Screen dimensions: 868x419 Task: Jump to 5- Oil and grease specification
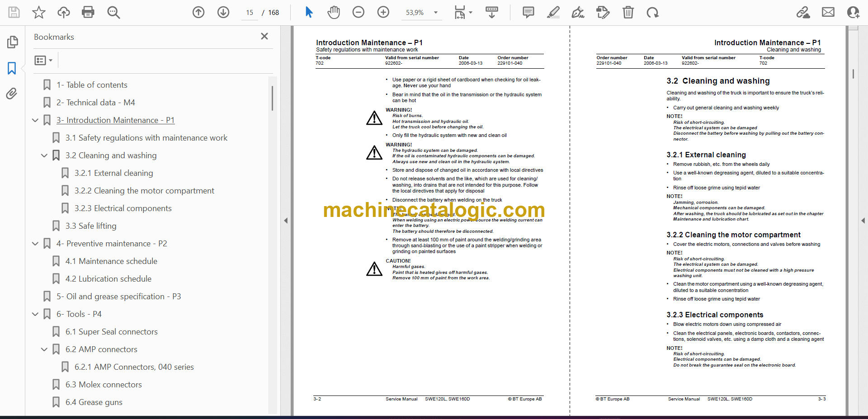pos(118,297)
